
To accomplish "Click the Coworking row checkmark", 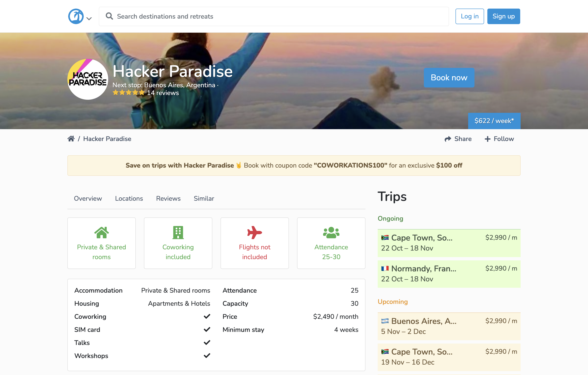I will (207, 316).
